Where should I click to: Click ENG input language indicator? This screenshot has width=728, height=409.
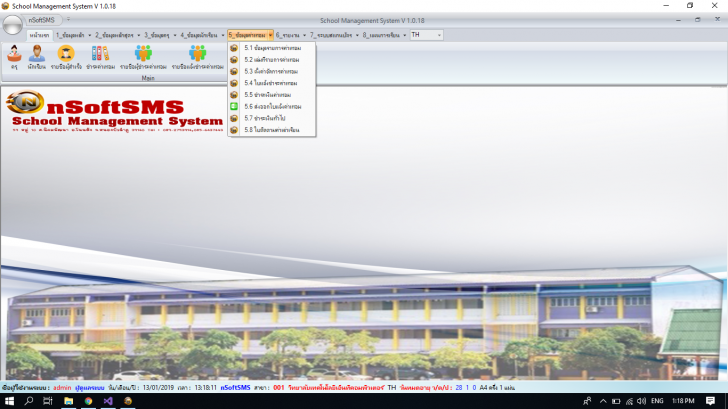tap(657, 401)
